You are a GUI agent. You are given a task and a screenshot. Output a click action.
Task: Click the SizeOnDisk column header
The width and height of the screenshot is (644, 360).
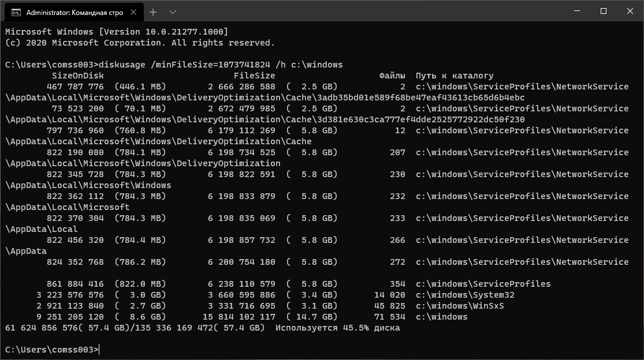pos(78,76)
